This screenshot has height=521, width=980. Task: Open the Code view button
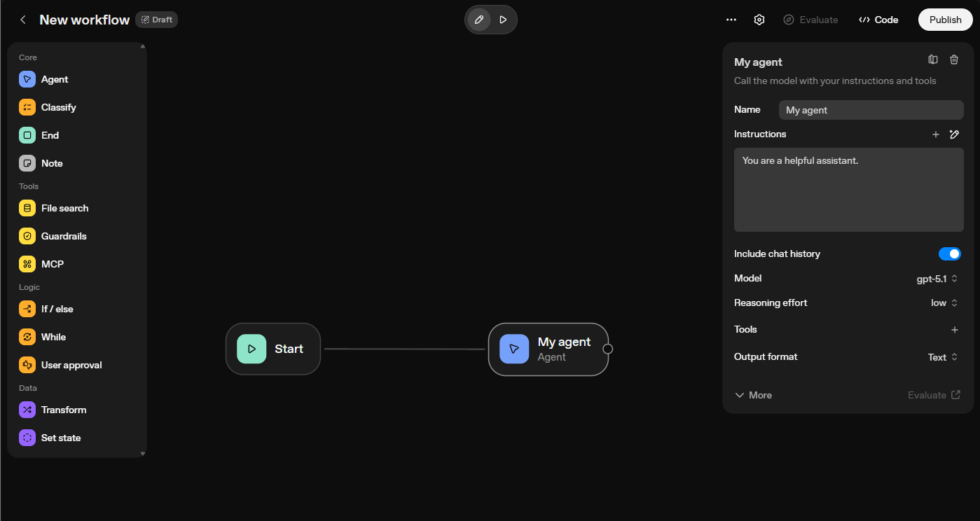click(878, 20)
